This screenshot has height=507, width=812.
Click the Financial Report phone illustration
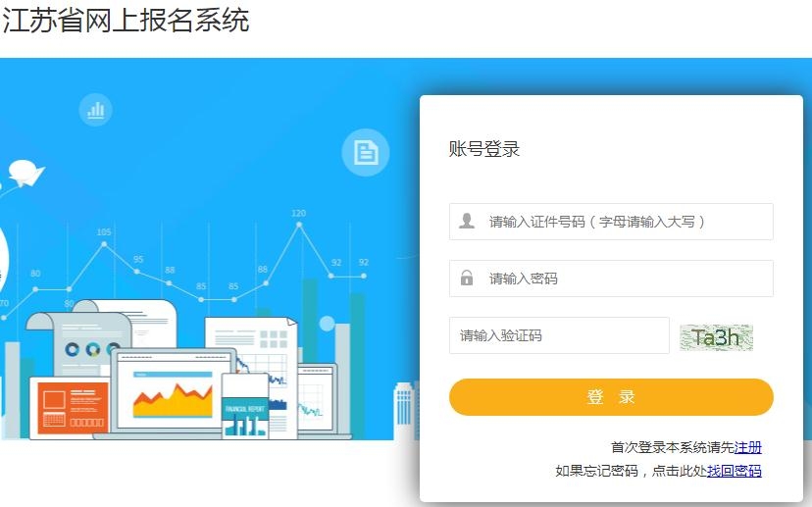coord(245,406)
